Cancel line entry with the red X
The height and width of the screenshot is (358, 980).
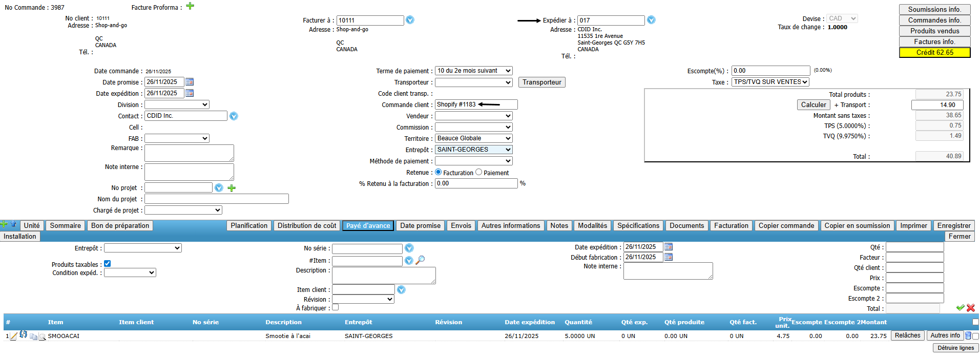971,308
